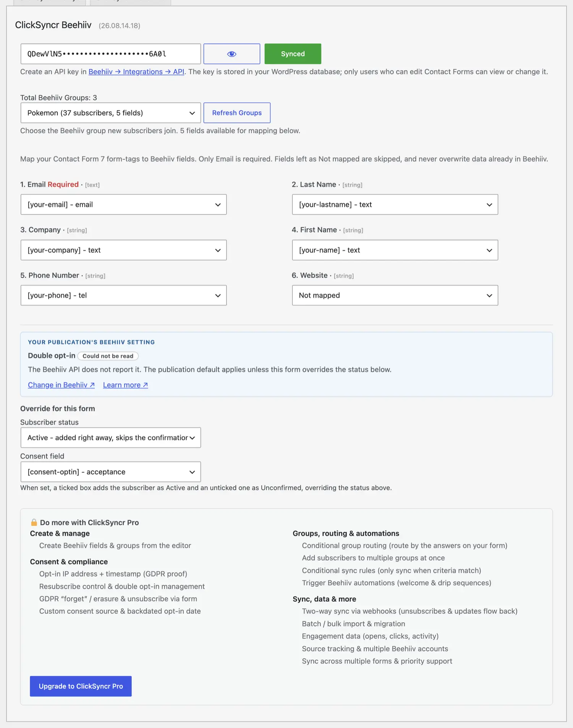Click Custom consent source feature text
The height and width of the screenshot is (728, 573).
120,611
